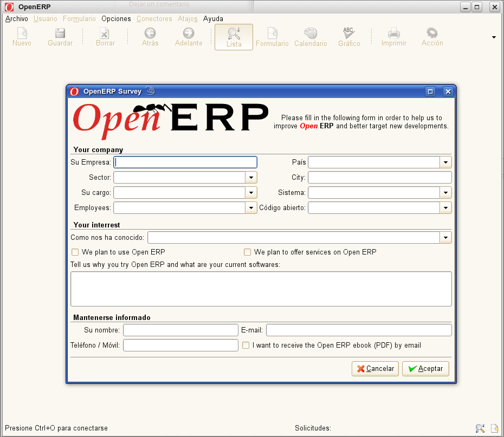Focus the Su Empresa text field
This screenshot has width=504, height=437.
pyautogui.click(x=185, y=162)
